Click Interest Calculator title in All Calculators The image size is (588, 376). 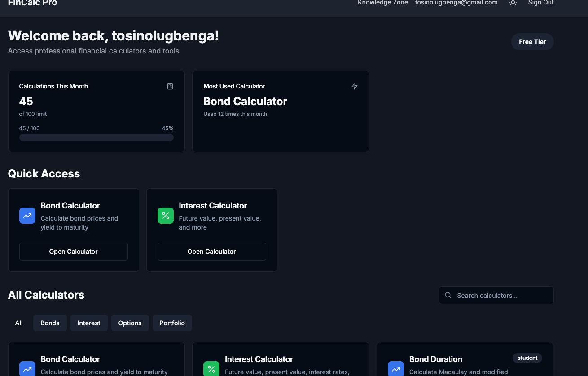coord(259,359)
